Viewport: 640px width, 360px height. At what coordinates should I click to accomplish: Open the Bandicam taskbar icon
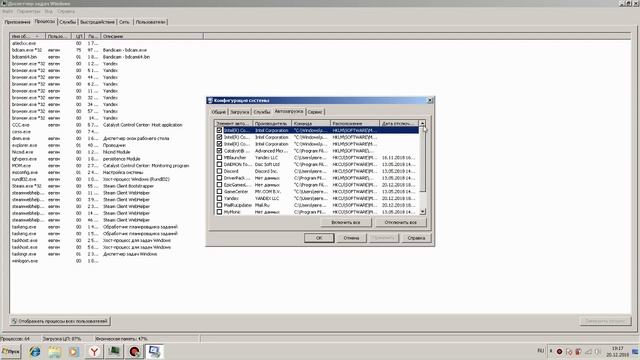pyautogui.click(x=135, y=351)
